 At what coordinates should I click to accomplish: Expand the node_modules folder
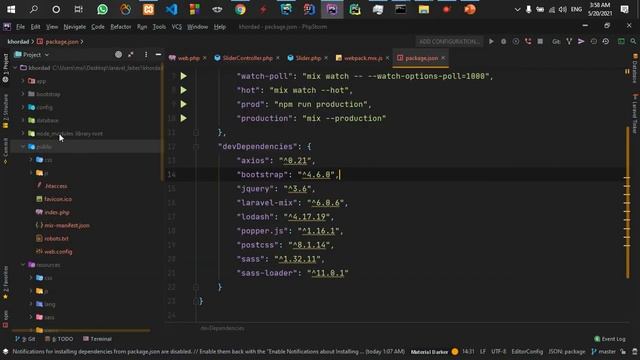[23, 133]
